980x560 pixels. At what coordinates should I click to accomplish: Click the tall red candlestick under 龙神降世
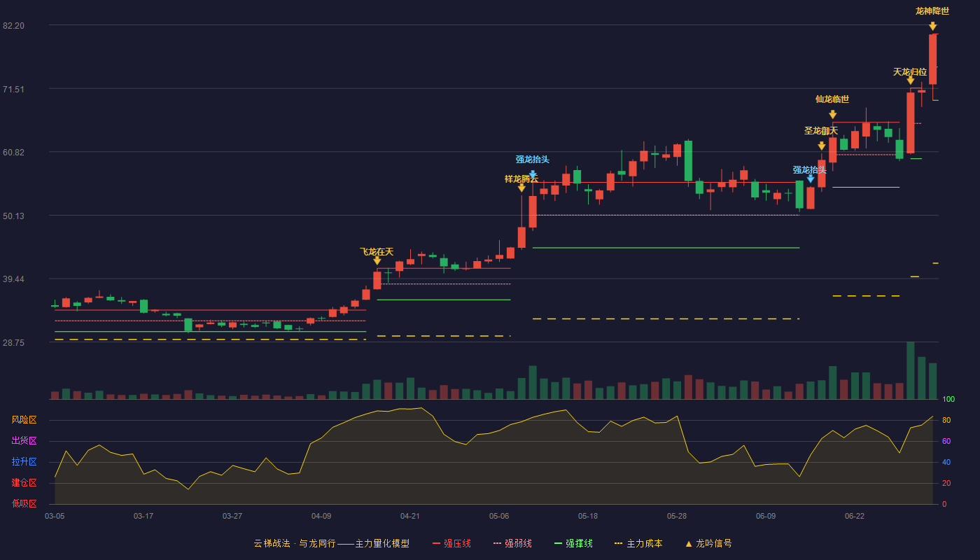(x=932, y=59)
